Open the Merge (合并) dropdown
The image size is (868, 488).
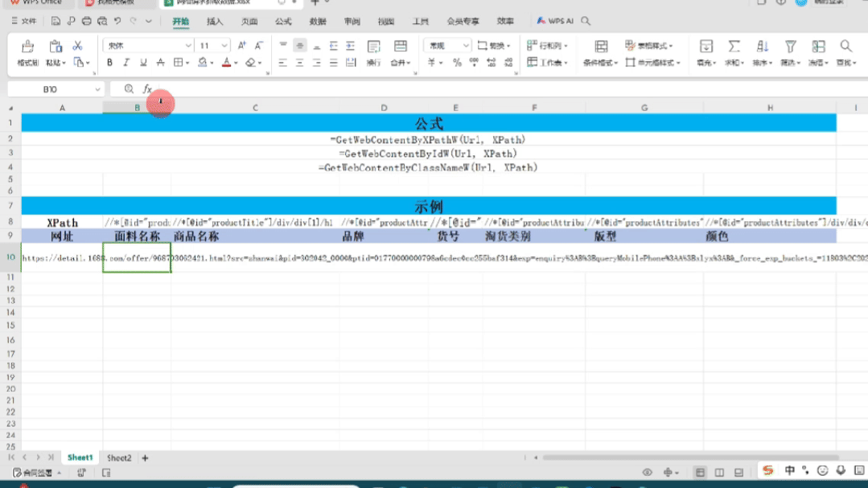(401, 63)
